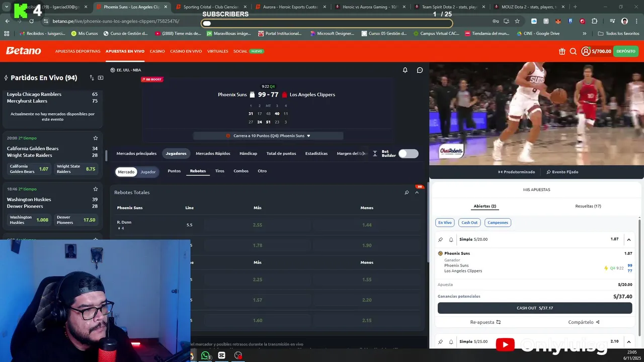Click the Compártelo share link
This screenshot has height=362, width=644.
pyautogui.click(x=584, y=322)
